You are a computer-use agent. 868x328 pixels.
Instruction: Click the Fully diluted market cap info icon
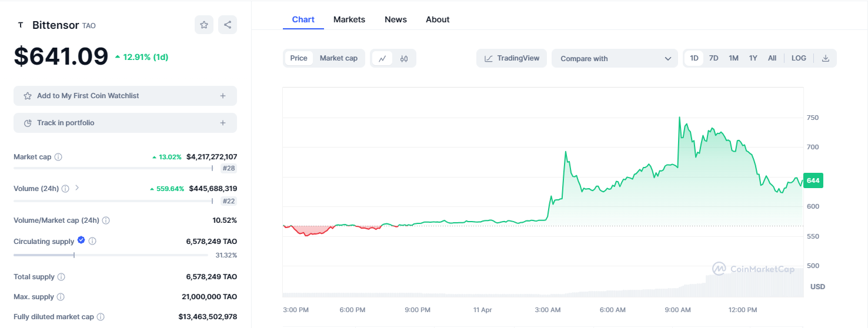pos(101,317)
